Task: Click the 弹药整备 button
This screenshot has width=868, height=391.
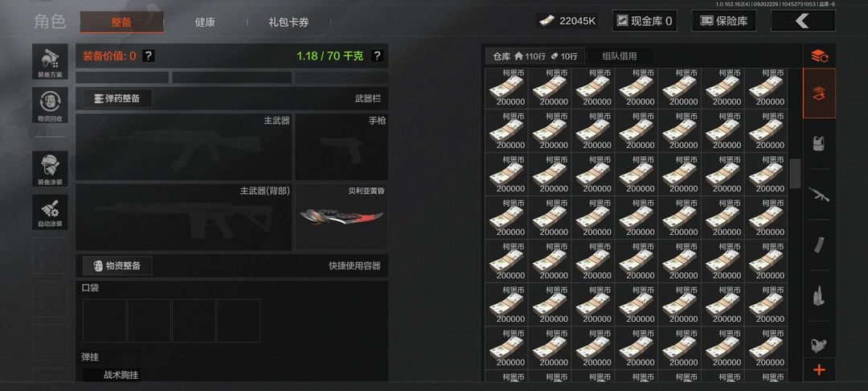Action: point(117,99)
